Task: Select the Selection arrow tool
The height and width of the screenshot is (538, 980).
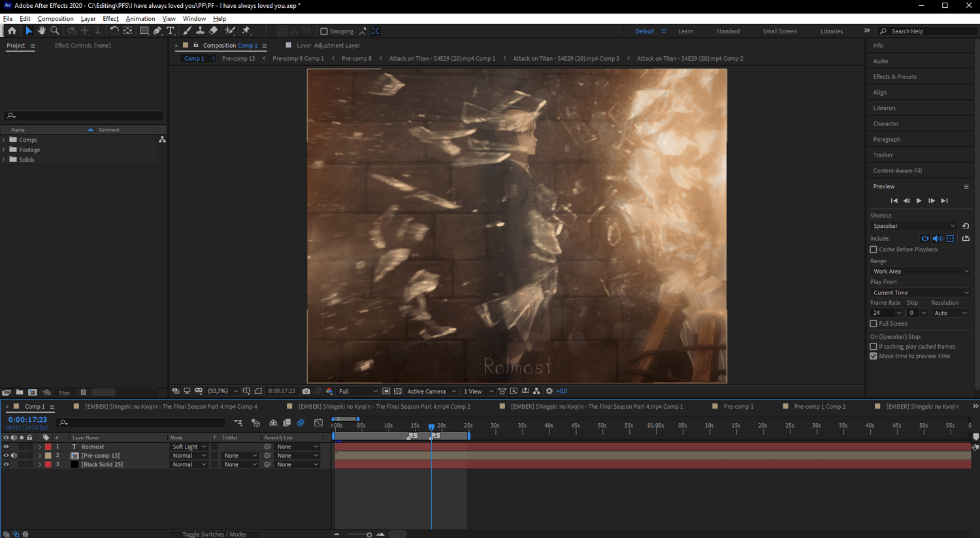Action: pos(28,31)
